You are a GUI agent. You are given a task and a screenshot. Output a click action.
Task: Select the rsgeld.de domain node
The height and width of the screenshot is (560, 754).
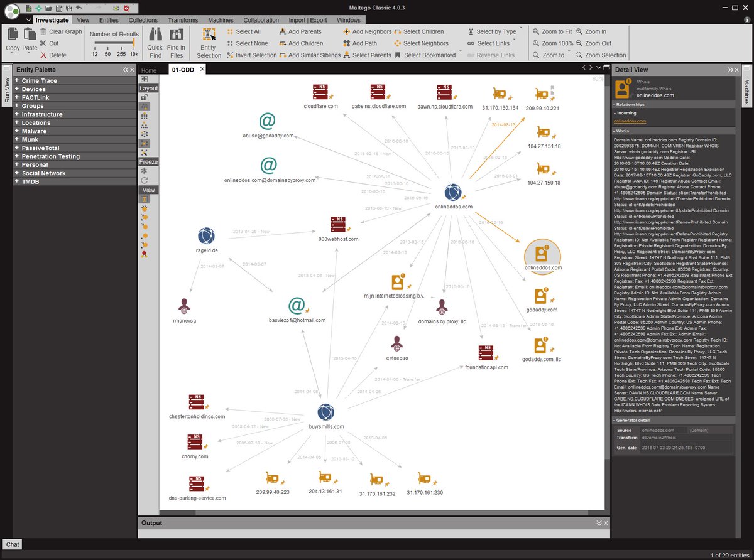(x=205, y=236)
